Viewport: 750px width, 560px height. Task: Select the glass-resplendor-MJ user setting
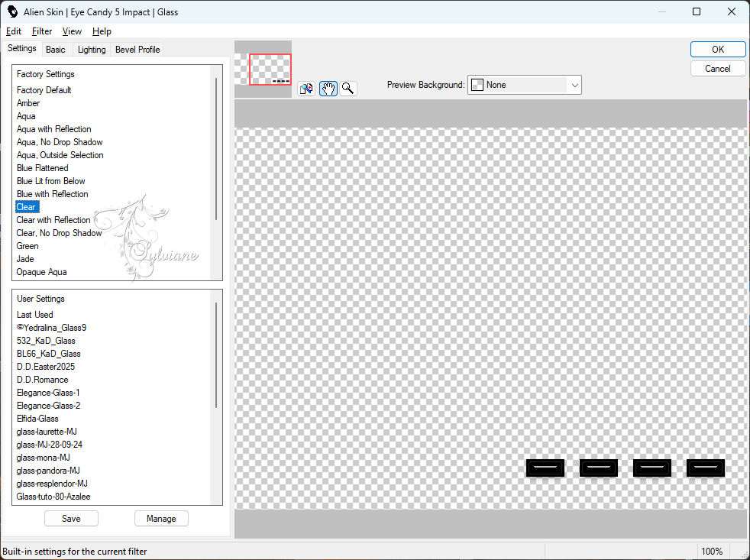pyautogui.click(x=52, y=483)
